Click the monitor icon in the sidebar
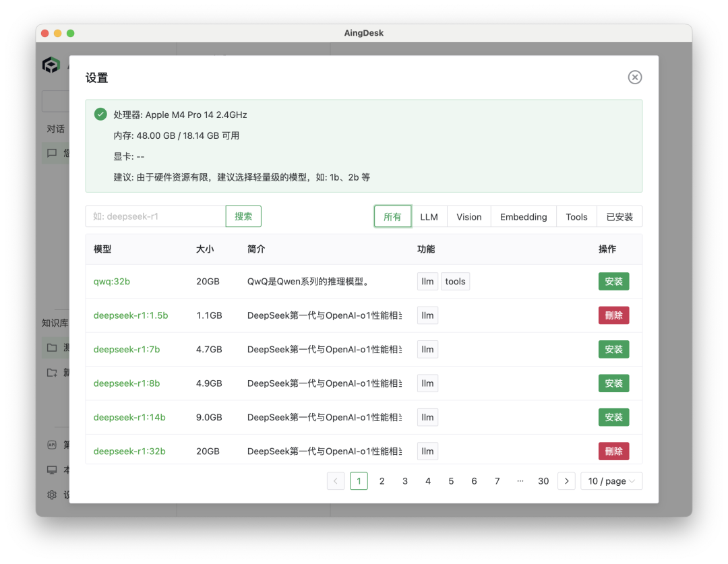Image resolution: width=728 pixels, height=564 pixels. click(52, 470)
